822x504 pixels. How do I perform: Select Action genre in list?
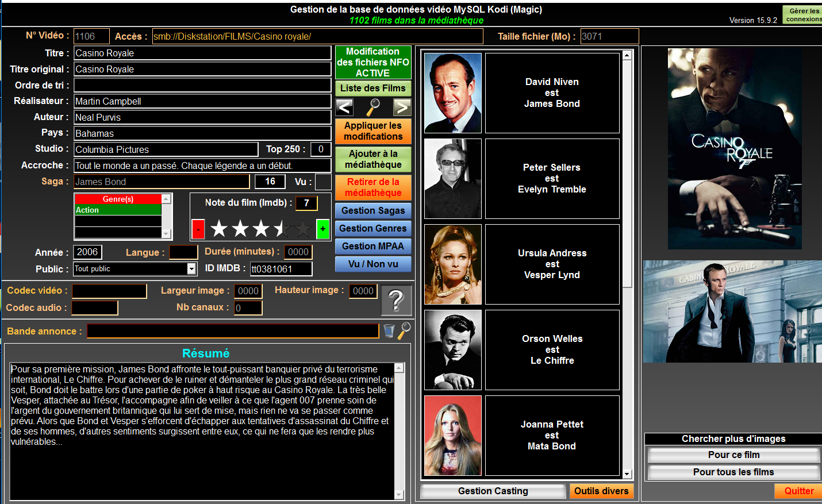[118, 210]
